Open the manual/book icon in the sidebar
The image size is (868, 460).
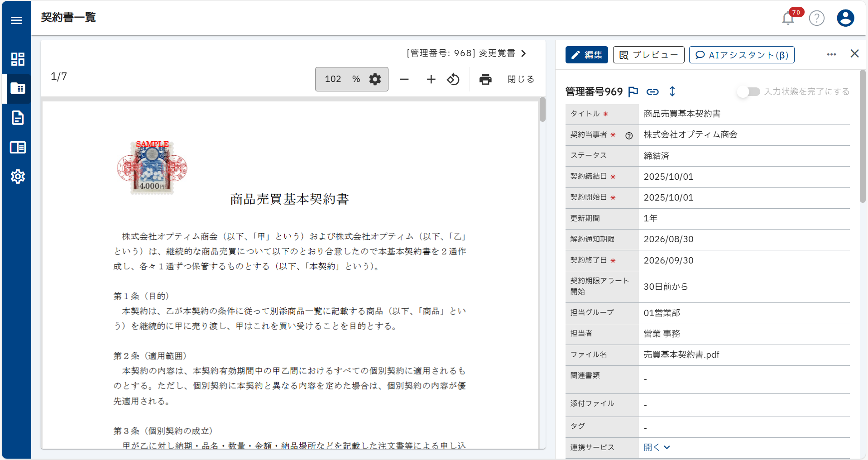(x=18, y=147)
